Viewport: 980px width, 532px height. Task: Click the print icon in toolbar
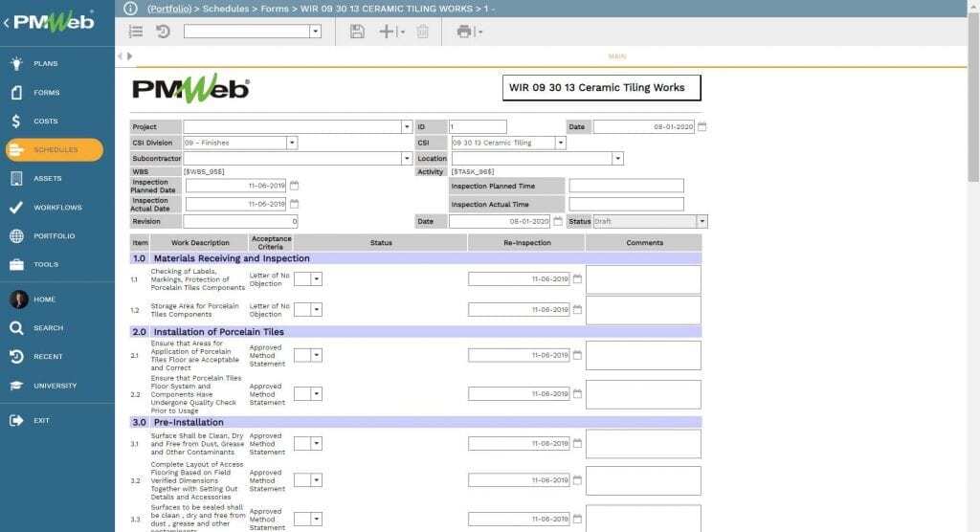pos(464,32)
